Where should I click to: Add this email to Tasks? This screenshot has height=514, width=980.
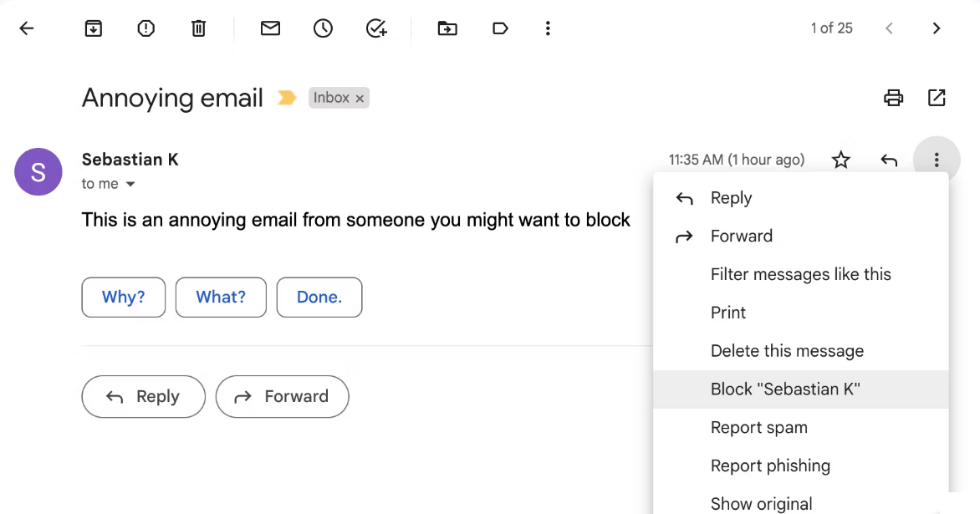[x=376, y=28]
